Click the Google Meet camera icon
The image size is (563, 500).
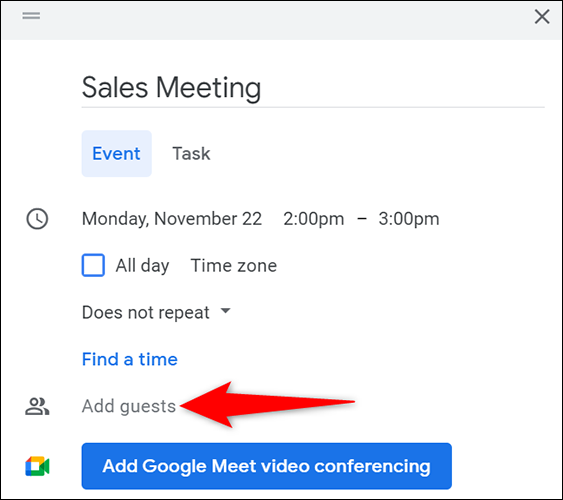coord(37,466)
